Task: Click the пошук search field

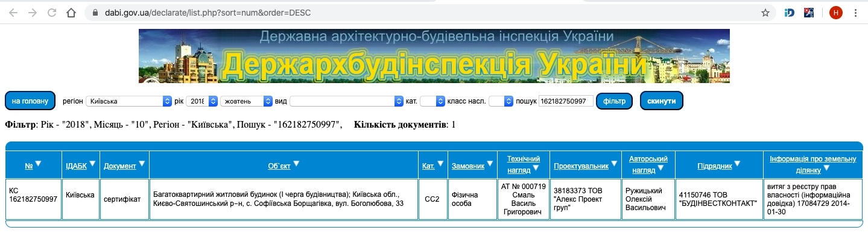Action: click(566, 101)
